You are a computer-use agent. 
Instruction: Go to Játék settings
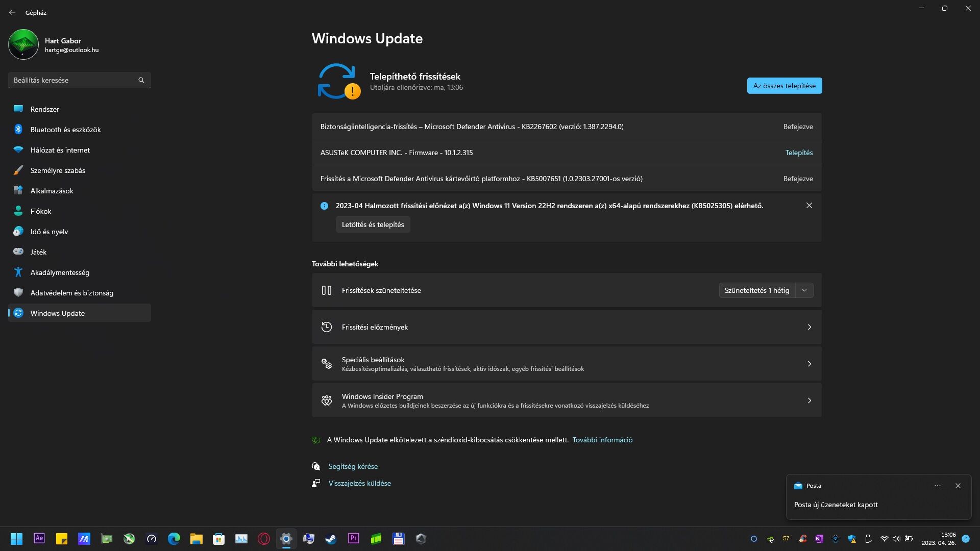(80, 252)
